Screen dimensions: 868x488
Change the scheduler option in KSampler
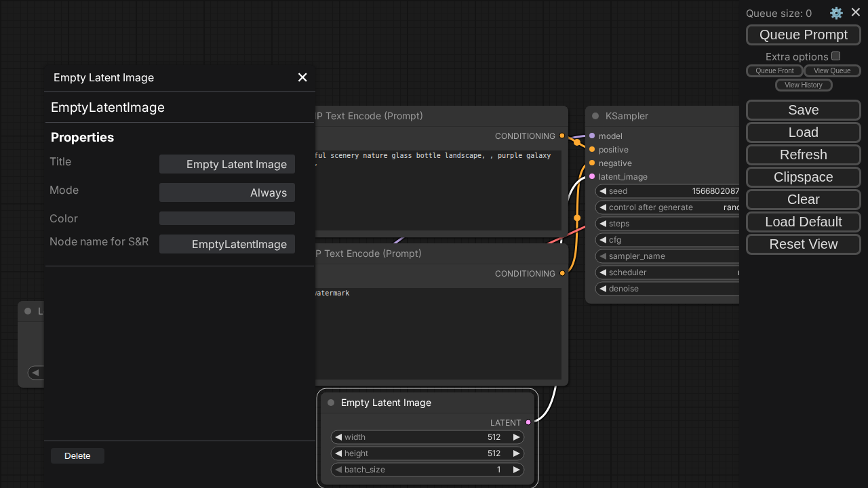668,272
